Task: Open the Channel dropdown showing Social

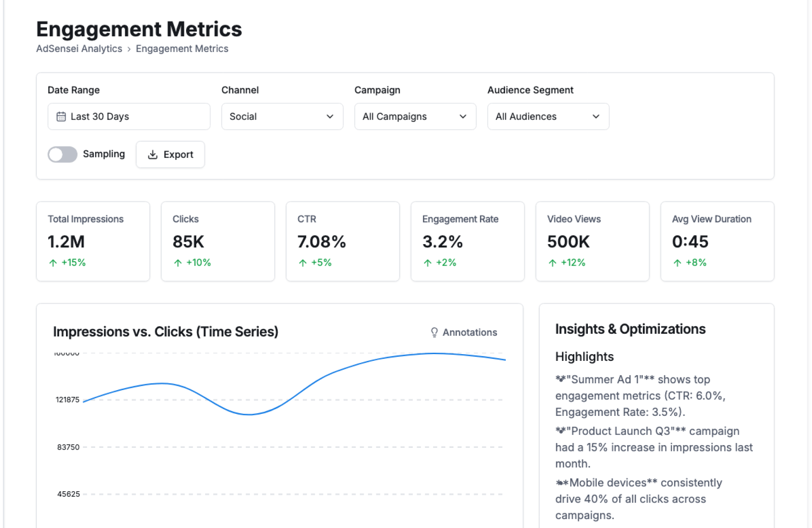Action: (x=282, y=116)
